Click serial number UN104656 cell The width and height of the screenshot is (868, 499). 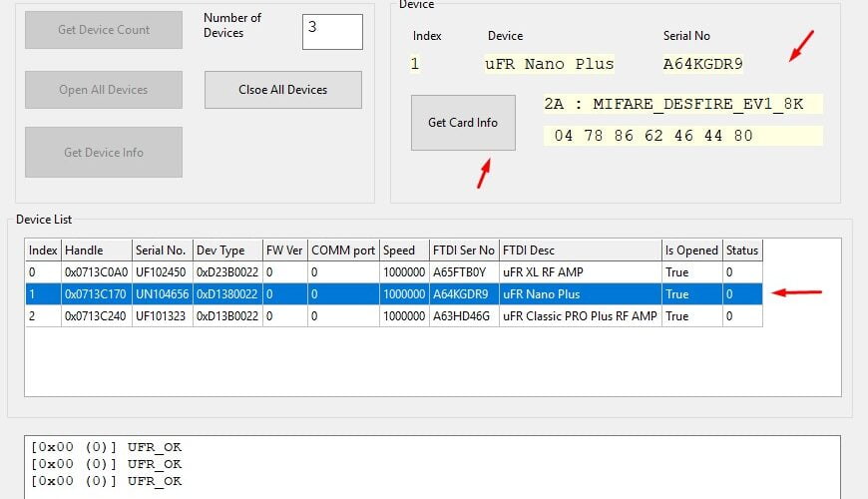pos(163,294)
